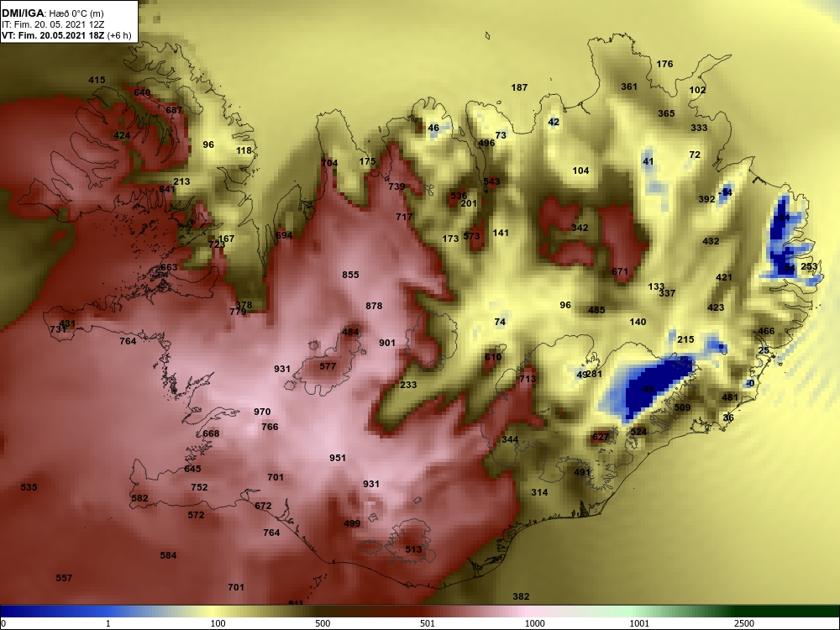Select the value 779 on the map
This screenshot has width=840, height=630.
pos(238,312)
